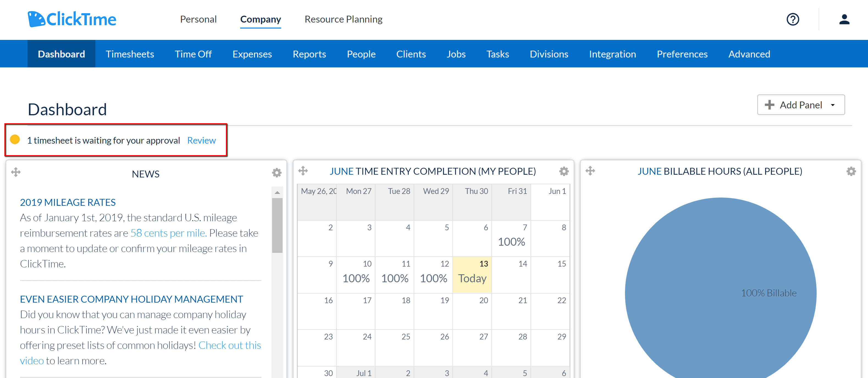Open gear settings for Time Entry Completion panel

[x=564, y=171]
